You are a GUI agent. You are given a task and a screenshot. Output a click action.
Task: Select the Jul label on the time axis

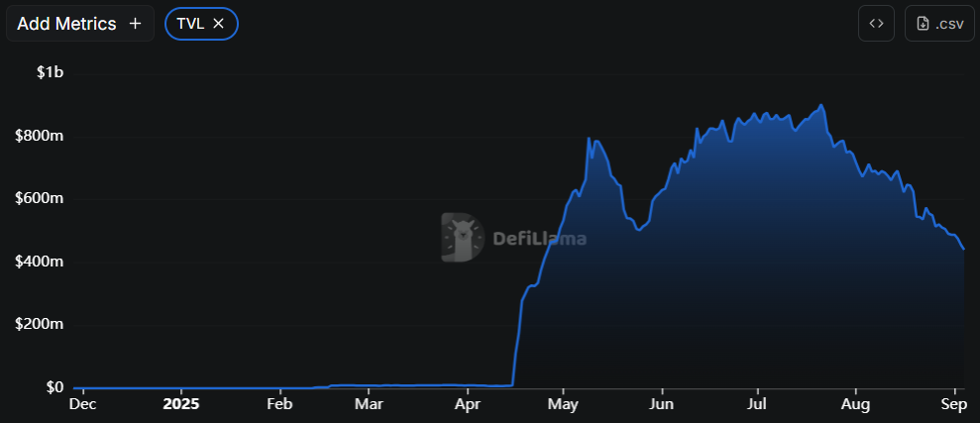click(x=757, y=405)
